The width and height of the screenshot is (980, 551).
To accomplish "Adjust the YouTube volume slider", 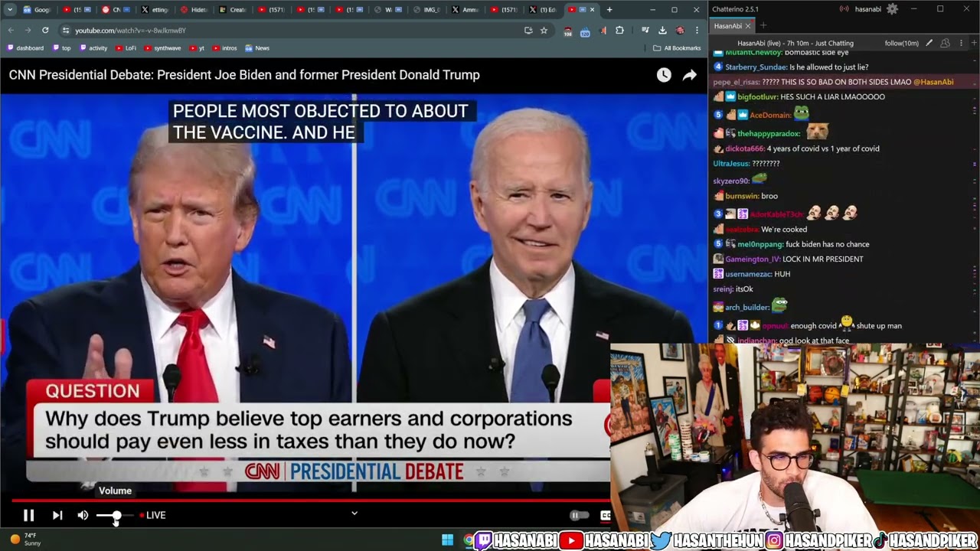I will click(x=115, y=516).
